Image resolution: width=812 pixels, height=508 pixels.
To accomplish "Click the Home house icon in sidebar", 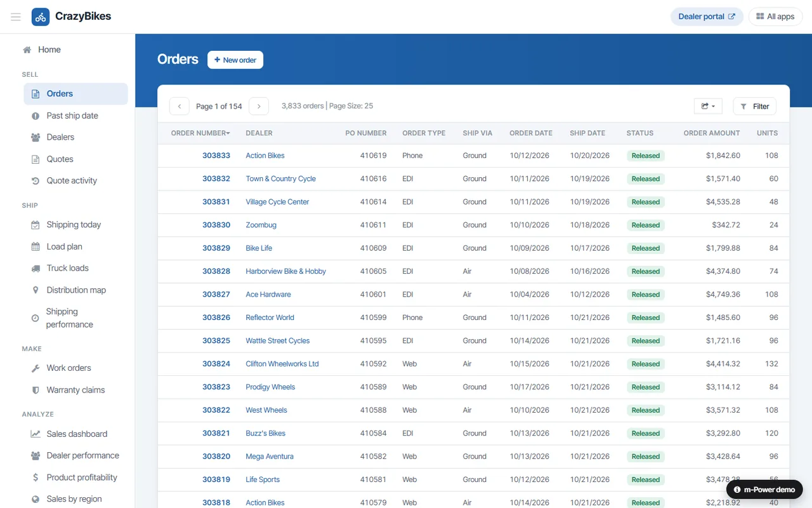I will (27, 50).
